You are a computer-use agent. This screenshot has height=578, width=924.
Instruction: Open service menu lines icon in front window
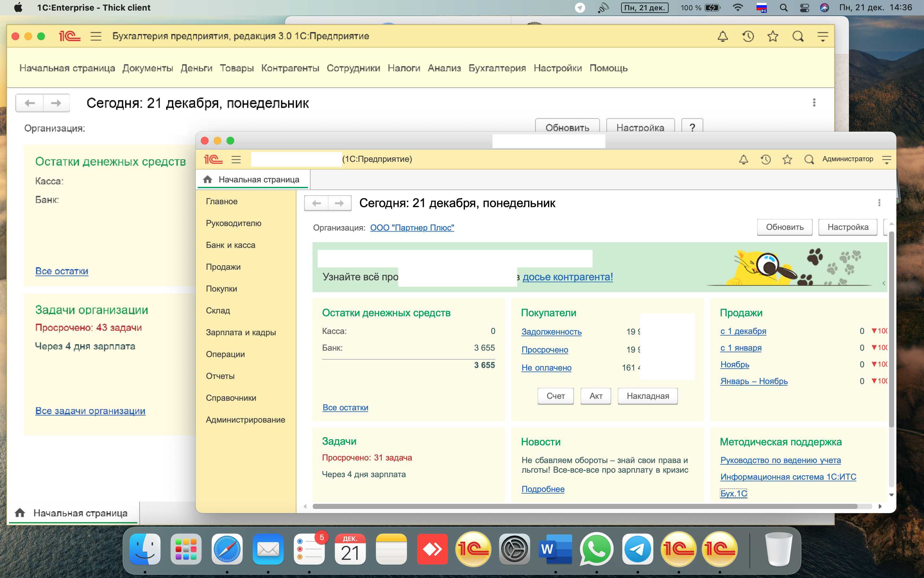tap(886, 159)
